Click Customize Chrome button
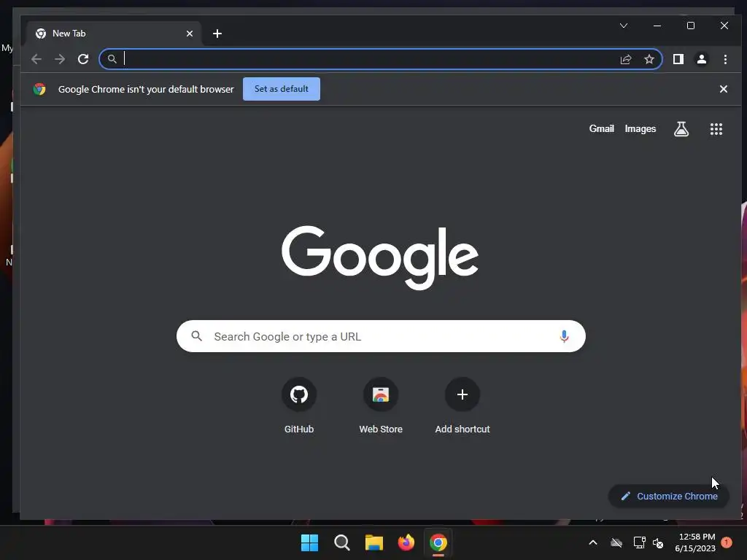This screenshot has height=560, width=747. pyautogui.click(x=669, y=496)
